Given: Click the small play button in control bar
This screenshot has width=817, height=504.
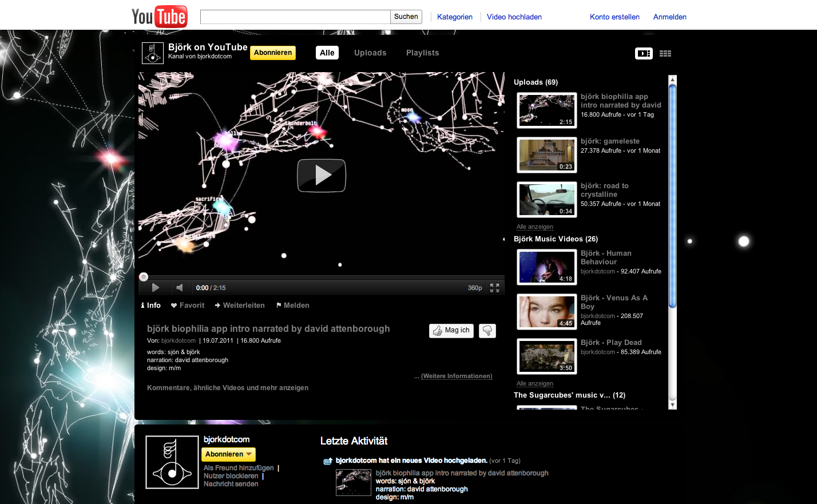Looking at the screenshot, I should [x=155, y=288].
